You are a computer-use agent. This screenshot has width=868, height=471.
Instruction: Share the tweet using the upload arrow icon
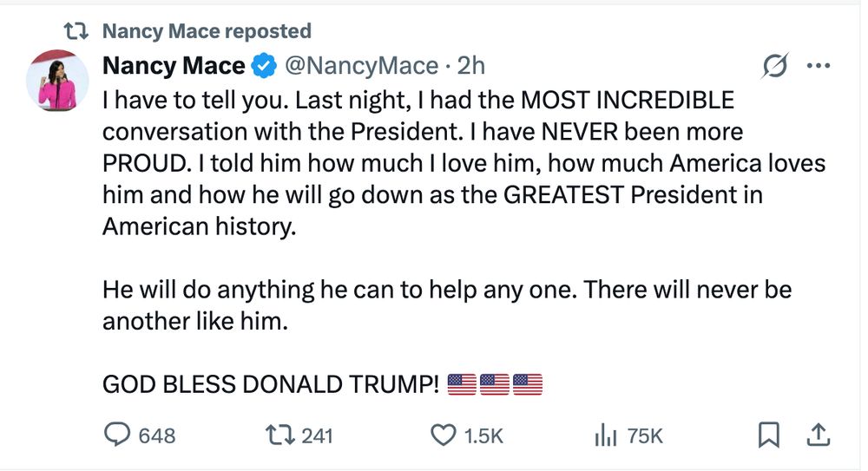tap(818, 435)
